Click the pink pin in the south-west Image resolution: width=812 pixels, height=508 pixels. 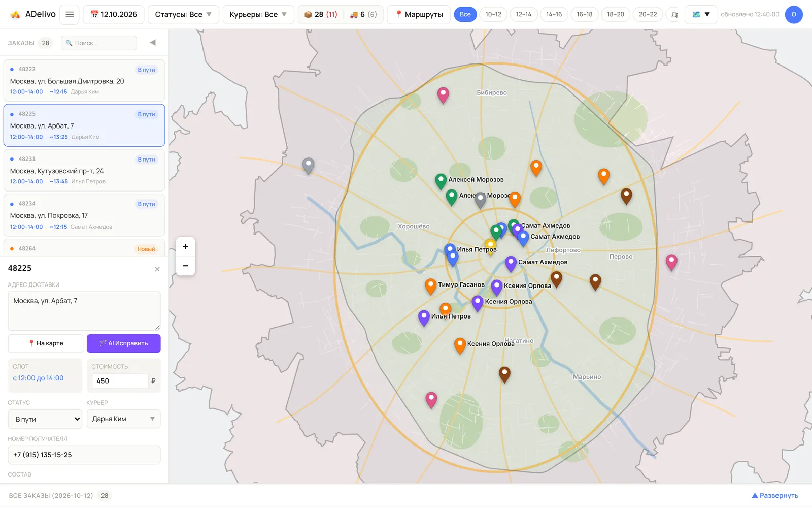click(x=431, y=400)
